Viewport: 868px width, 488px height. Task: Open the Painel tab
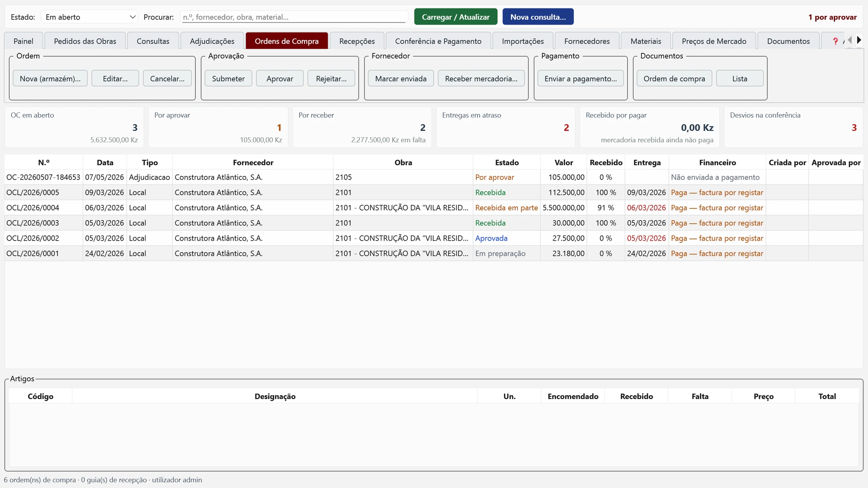click(x=23, y=41)
